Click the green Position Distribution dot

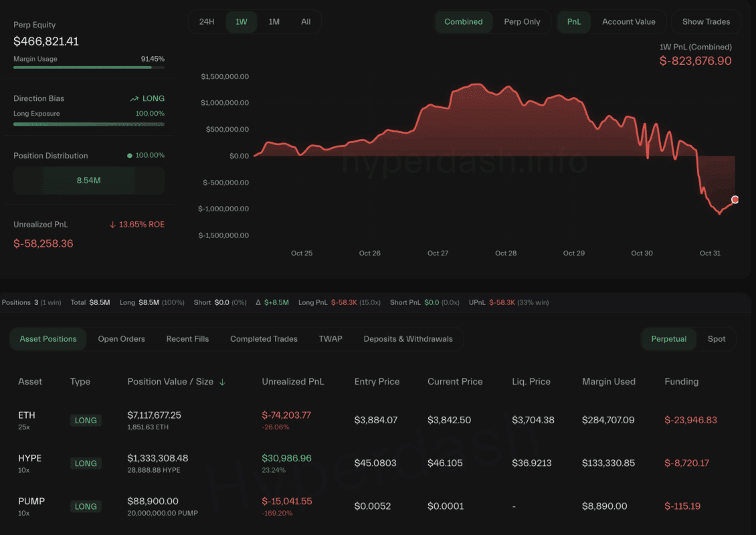pyautogui.click(x=130, y=156)
